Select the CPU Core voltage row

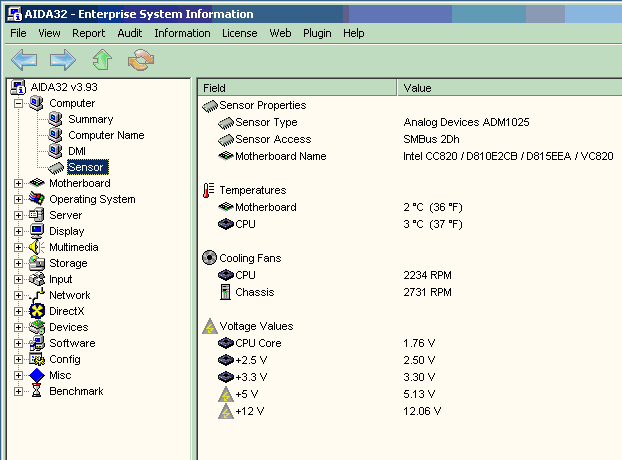coord(257,343)
